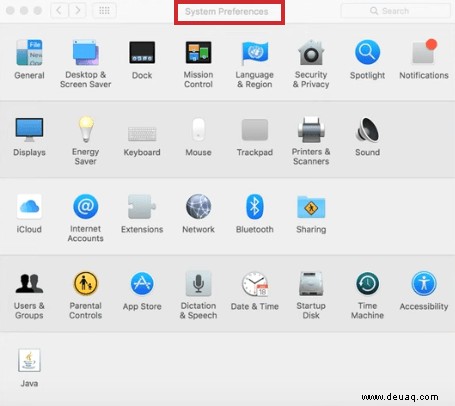Click the back navigation arrow

pos(59,11)
